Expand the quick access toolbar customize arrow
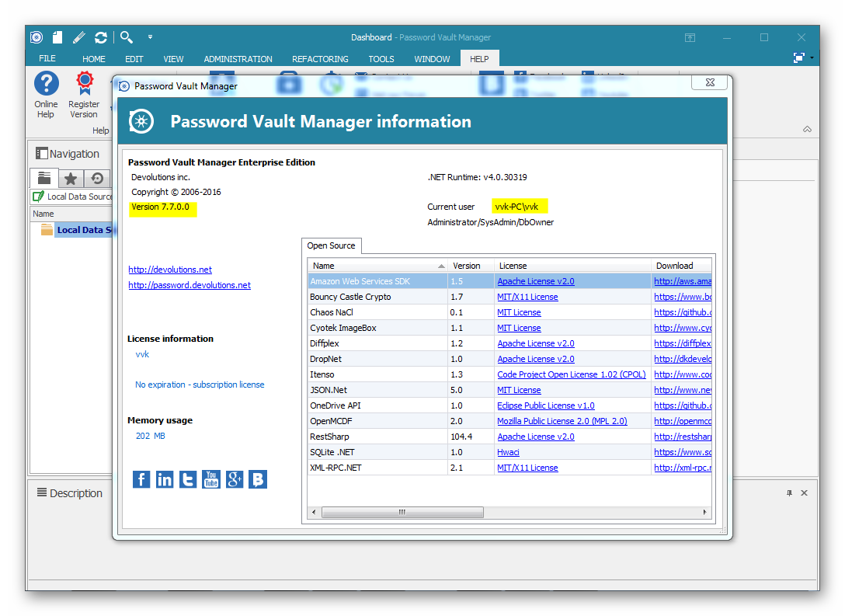Screen dimensions: 845x616 (151, 37)
